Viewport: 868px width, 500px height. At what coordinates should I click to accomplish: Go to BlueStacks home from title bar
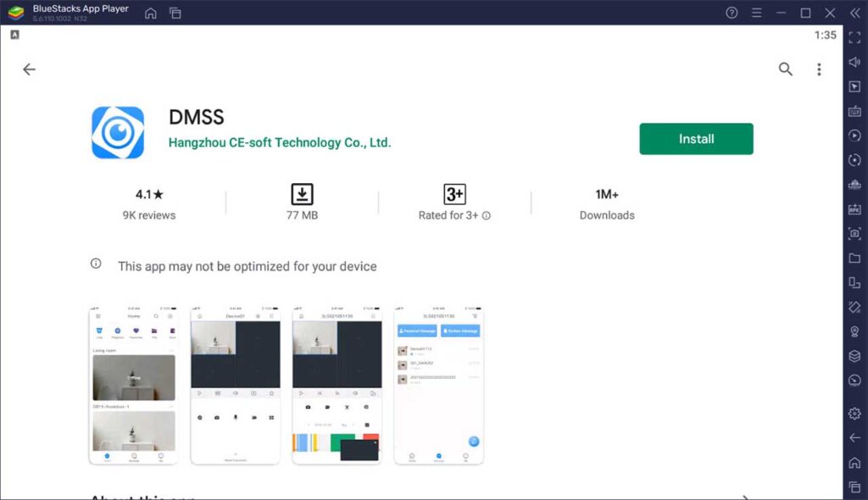[151, 13]
